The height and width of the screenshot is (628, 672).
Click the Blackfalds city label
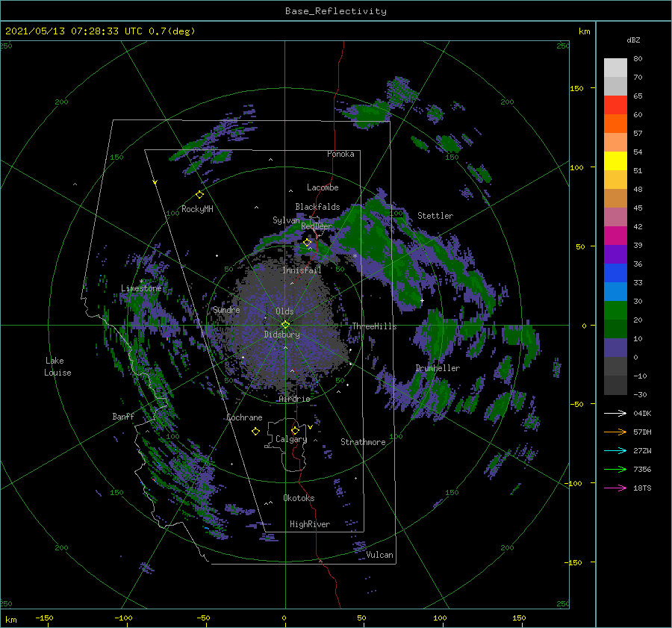(317, 207)
